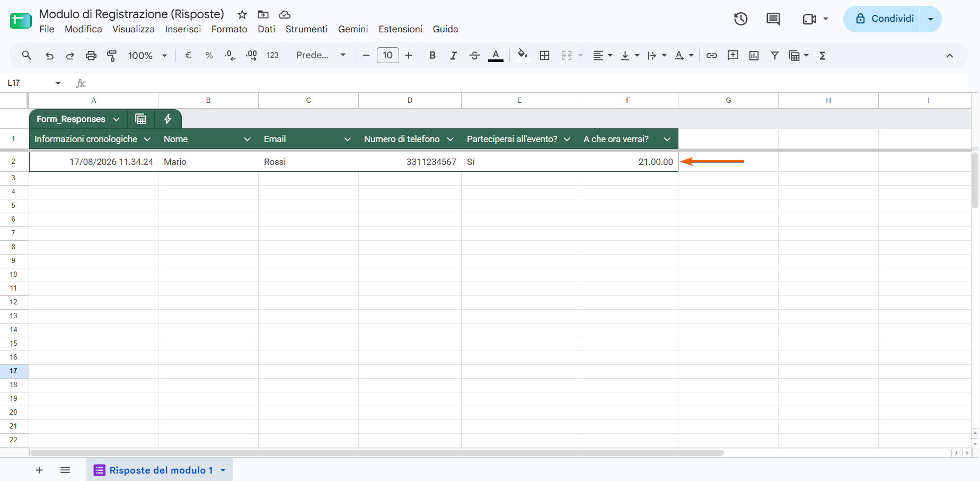The width and height of the screenshot is (980, 481).
Task: Open text rotation dropdown
Action: pyautogui.click(x=684, y=55)
